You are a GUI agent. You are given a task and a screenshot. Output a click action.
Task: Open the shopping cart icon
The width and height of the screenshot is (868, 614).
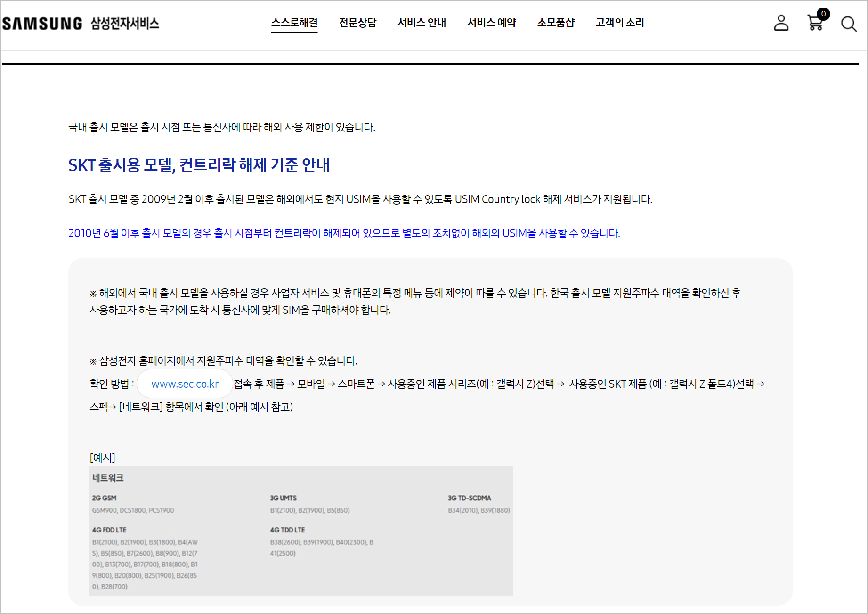pyautogui.click(x=815, y=23)
